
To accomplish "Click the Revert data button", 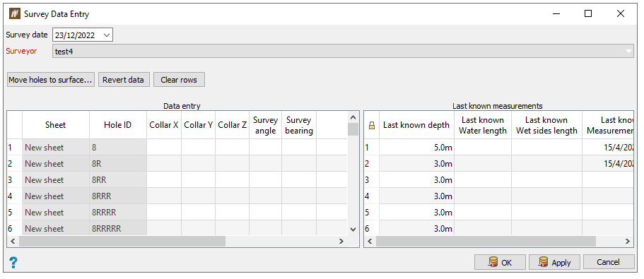I will [123, 80].
